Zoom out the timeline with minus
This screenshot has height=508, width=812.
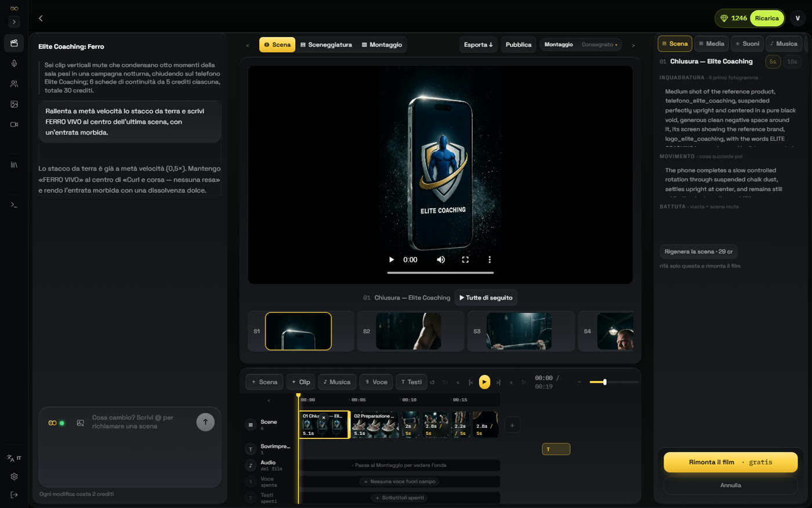click(x=579, y=382)
